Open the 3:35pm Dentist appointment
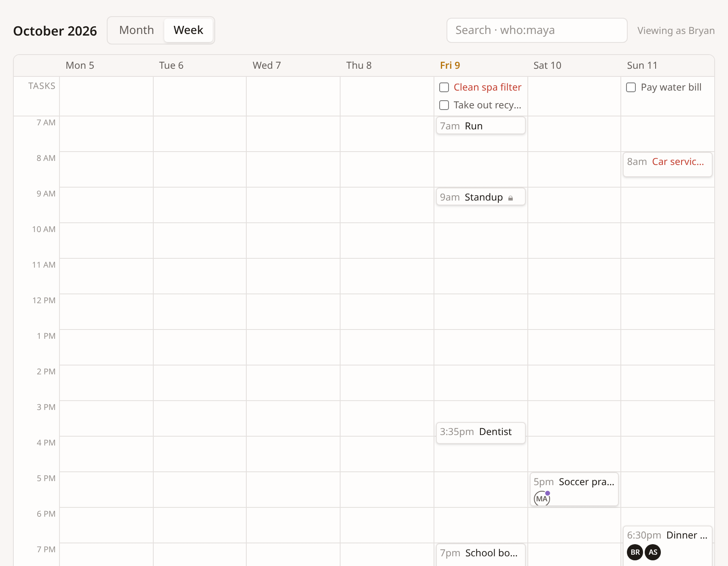The width and height of the screenshot is (728, 566). click(481, 433)
